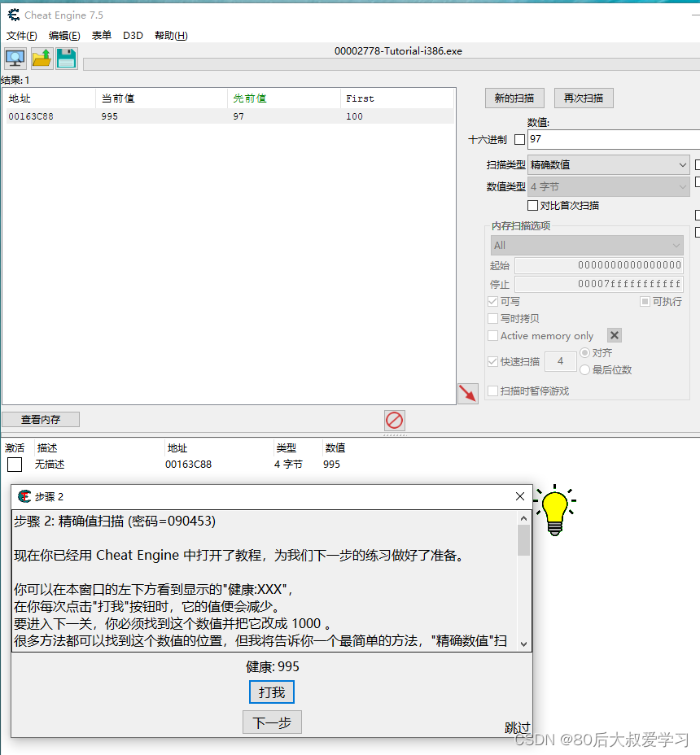Image resolution: width=700 pixels, height=755 pixels.
Task: Open the 文件(F) menu
Action: coord(22,36)
